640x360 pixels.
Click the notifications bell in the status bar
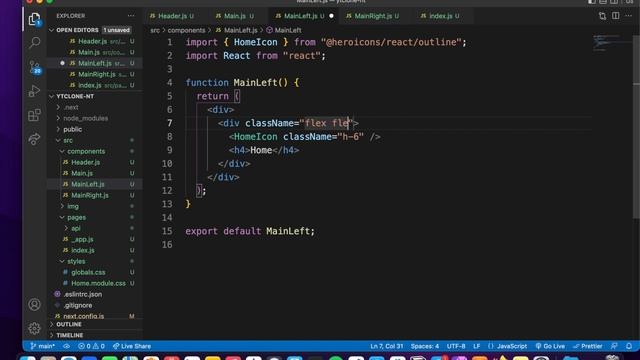point(629,346)
